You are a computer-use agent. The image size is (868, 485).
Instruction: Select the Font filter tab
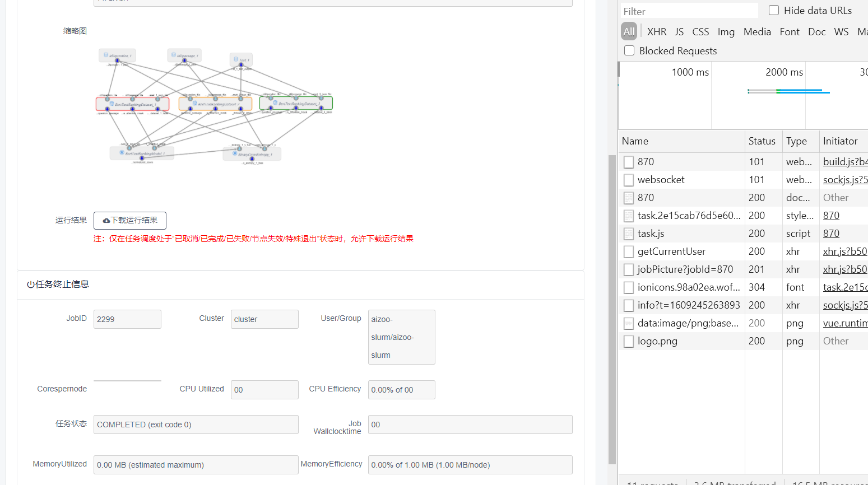(790, 31)
